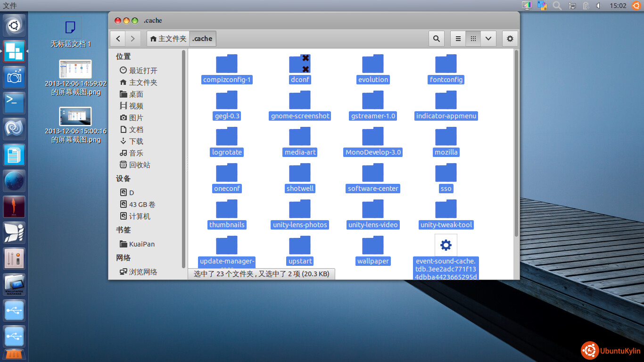Screen dimensions: 644x362
Task: Select the mozilla folder icon
Action: click(x=446, y=137)
